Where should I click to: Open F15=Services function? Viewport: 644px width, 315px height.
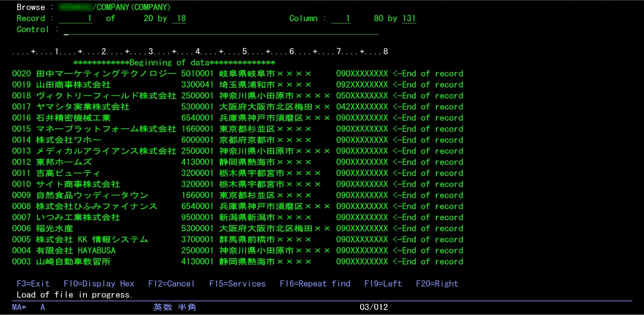(x=238, y=283)
